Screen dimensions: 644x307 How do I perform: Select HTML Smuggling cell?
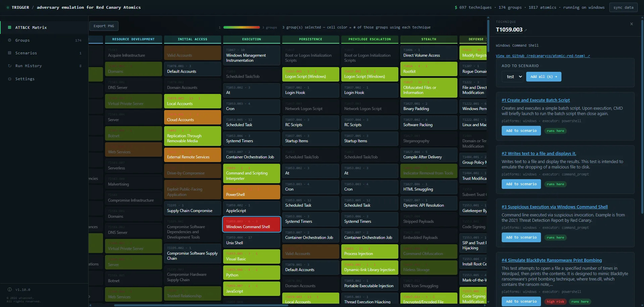pyautogui.click(x=429, y=187)
